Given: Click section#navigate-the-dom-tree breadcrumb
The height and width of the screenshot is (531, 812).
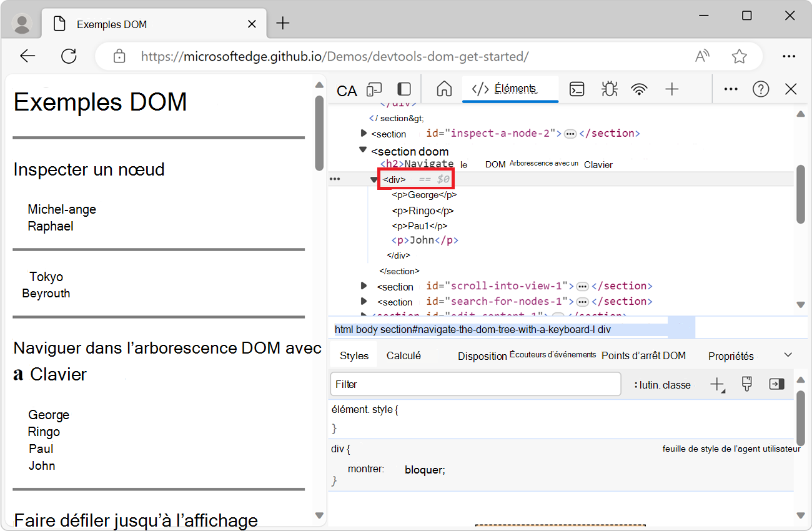Looking at the screenshot, I should tap(487, 329).
